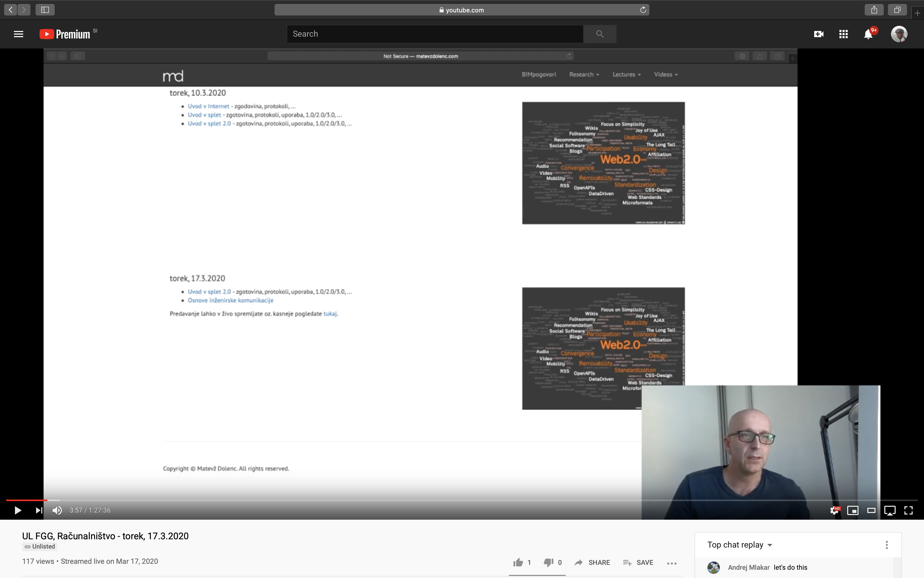
Task: Seek on the video progress bar
Action: [462, 500]
